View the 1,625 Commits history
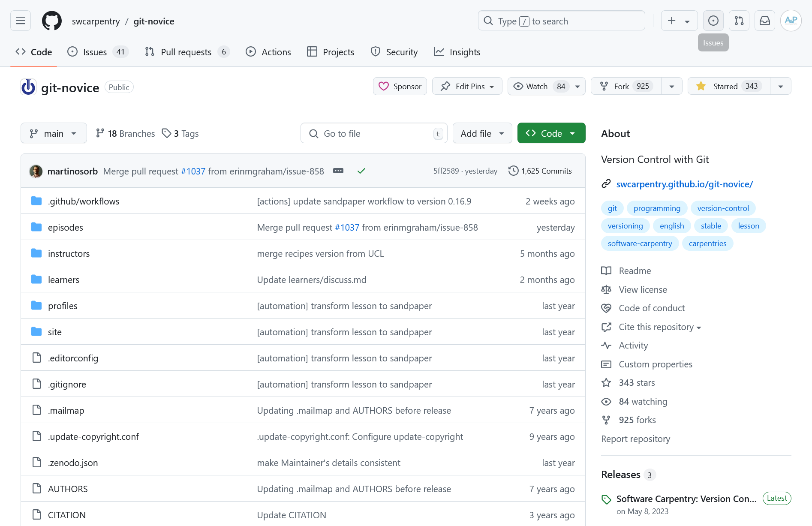 point(540,171)
